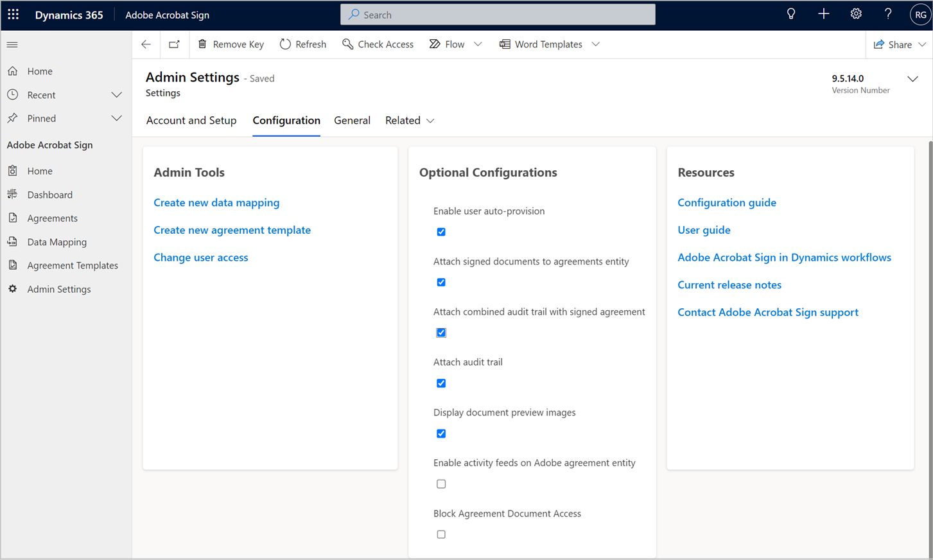933x560 pixels.
Task: Collapse the hamburger site map menu
Action: click(12, 44)
